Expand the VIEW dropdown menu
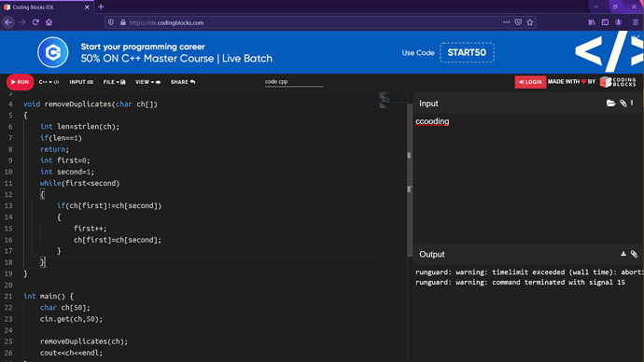Viewport: 644px width, 362px height. pos(147,82)
